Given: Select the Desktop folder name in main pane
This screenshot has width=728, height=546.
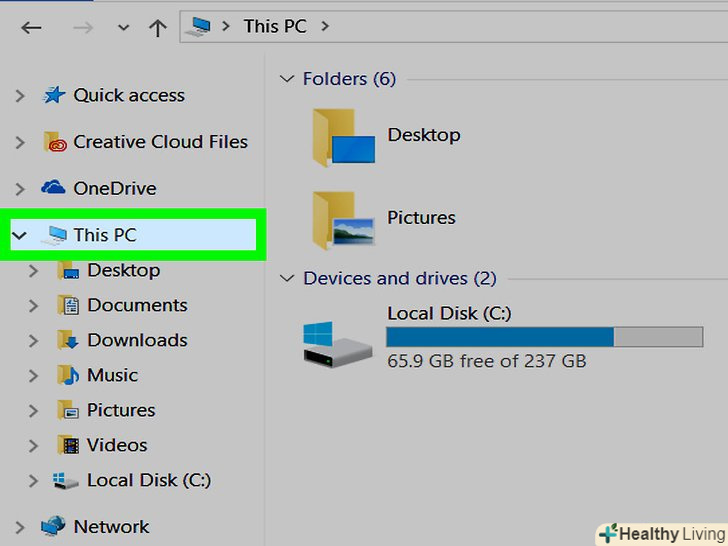Looking at the screenshot, I should click(x=424, y=135).
